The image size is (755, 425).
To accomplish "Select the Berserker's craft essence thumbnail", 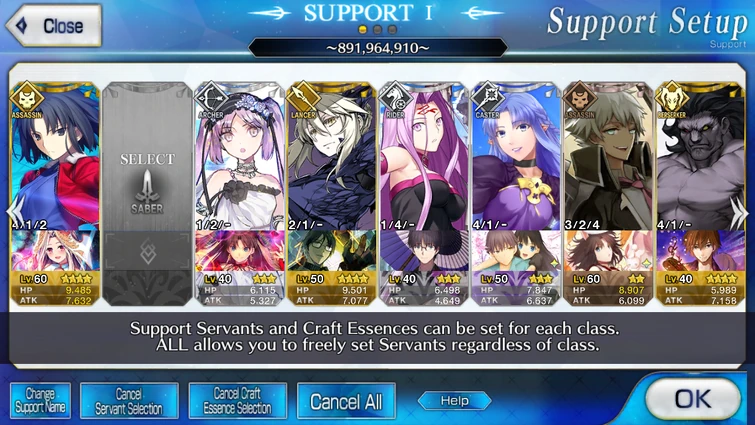I will 701,251.
